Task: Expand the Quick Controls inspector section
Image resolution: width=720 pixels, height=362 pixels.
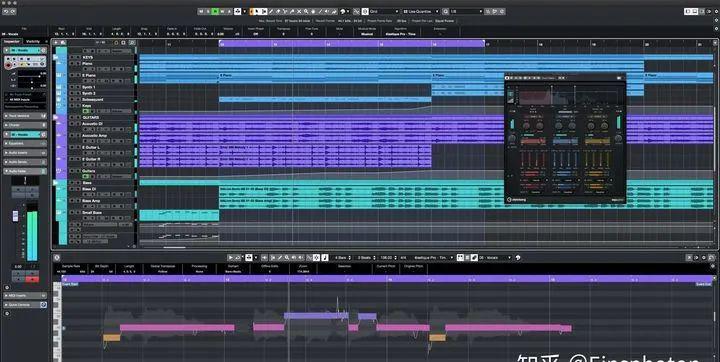Action: 25,305
